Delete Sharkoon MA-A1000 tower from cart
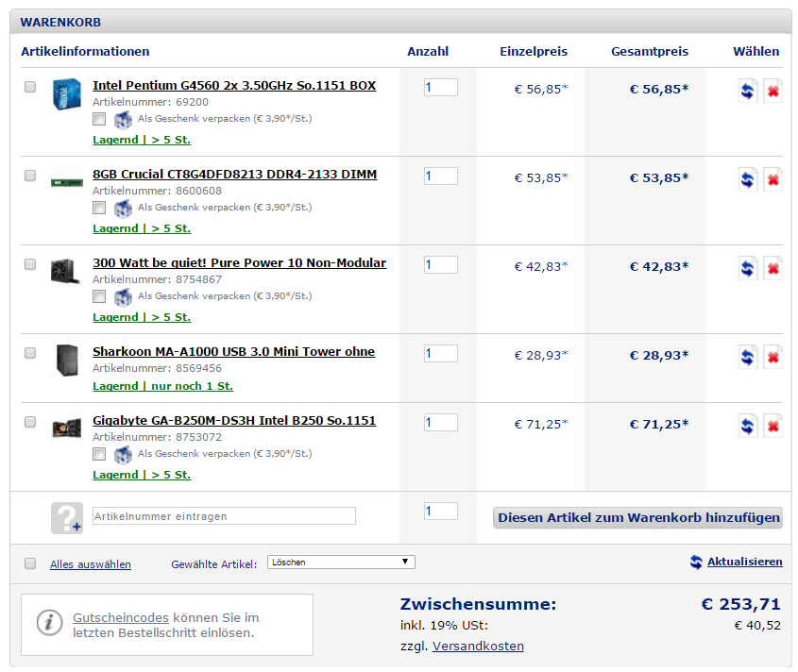 (773, 357)
